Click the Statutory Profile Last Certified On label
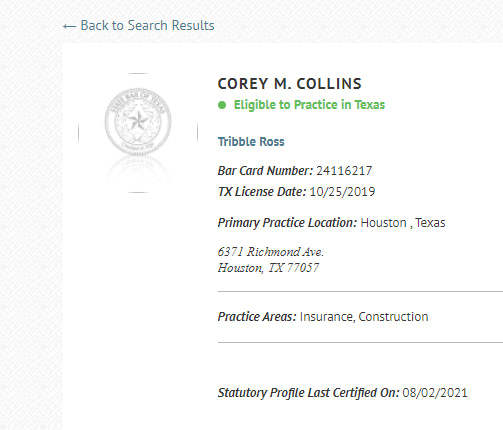Screen dimensions: 503x430 [308, 393]
